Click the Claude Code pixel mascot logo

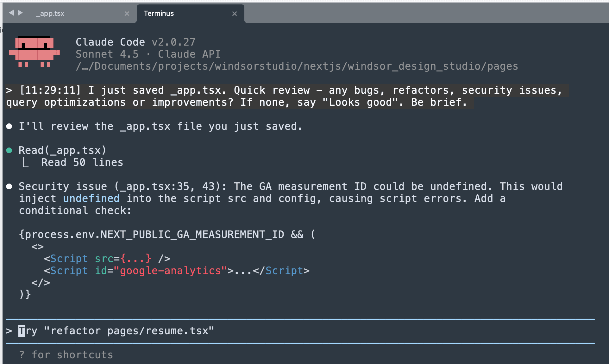[34, 52]
